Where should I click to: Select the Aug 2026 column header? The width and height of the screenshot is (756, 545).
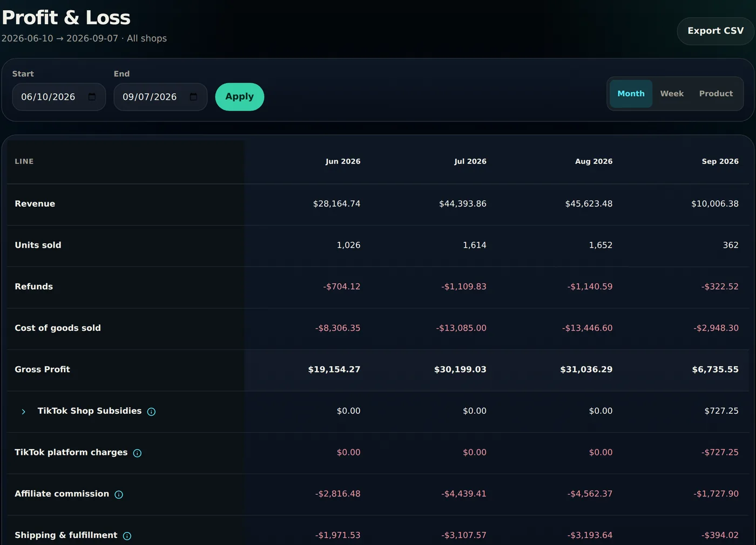click(593, 161)
